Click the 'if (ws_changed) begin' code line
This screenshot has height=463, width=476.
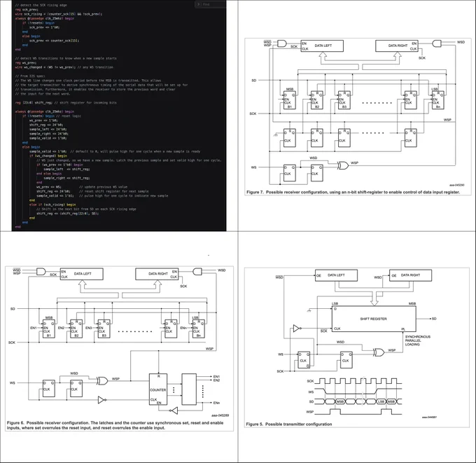point(48,156)
